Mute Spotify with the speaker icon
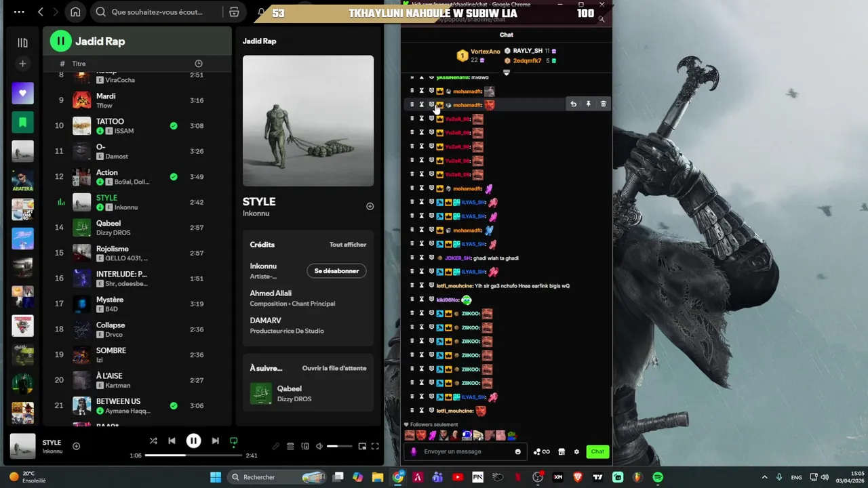This screenshot has width=868, height=488. click(319, 446)
